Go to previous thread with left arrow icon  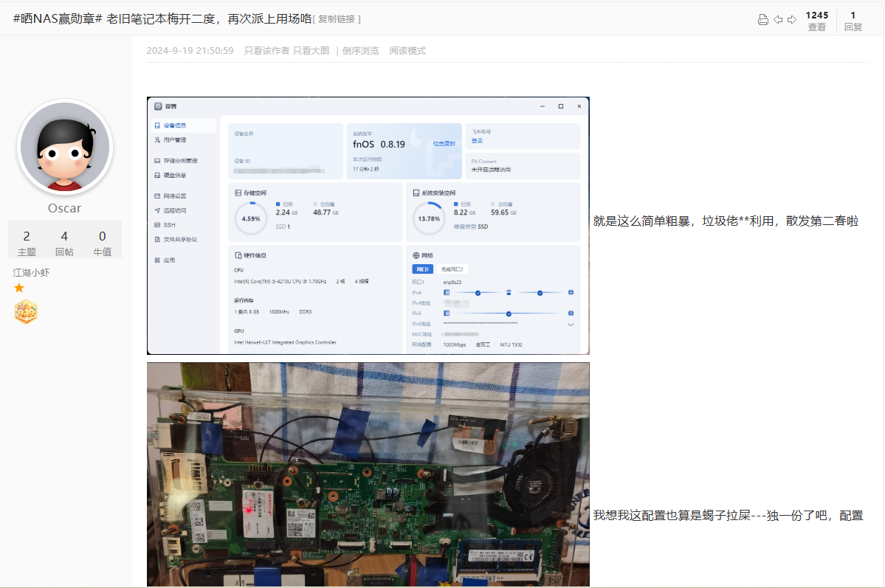[x=778, y=20]
